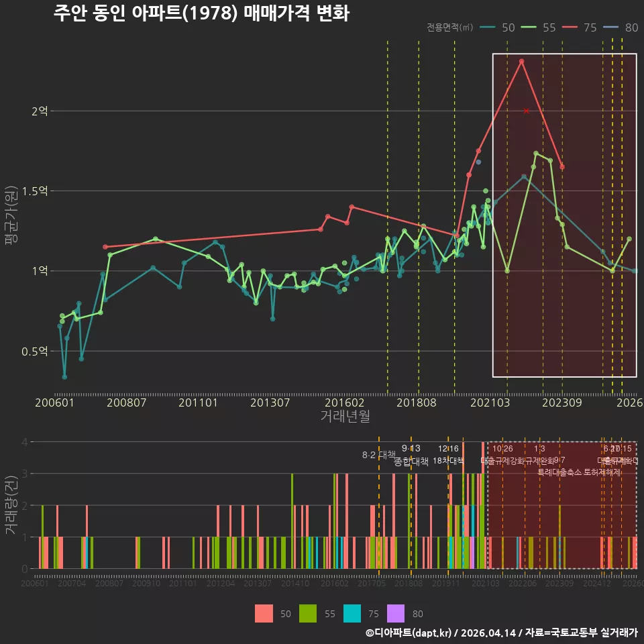The image size is (644, 644).
Task: Click the lowest teal data point below 0.5억
Action: 64,376
